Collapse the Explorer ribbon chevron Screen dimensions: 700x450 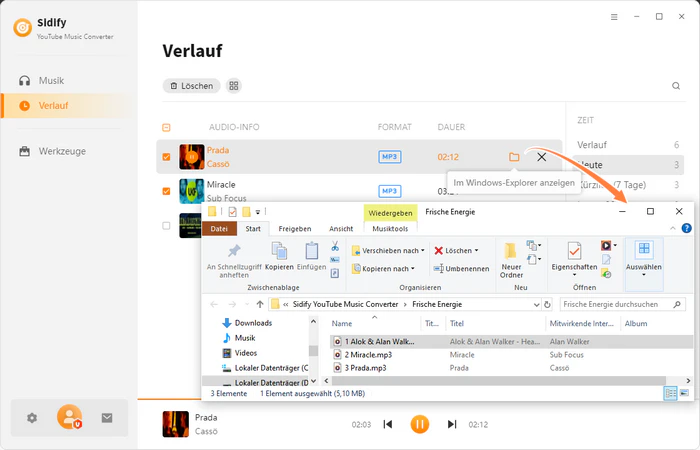673,229
